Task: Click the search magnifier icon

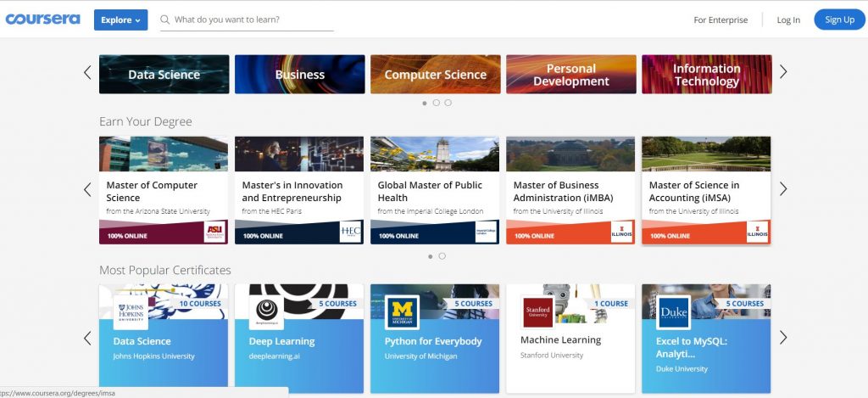Action: point(165,20)
